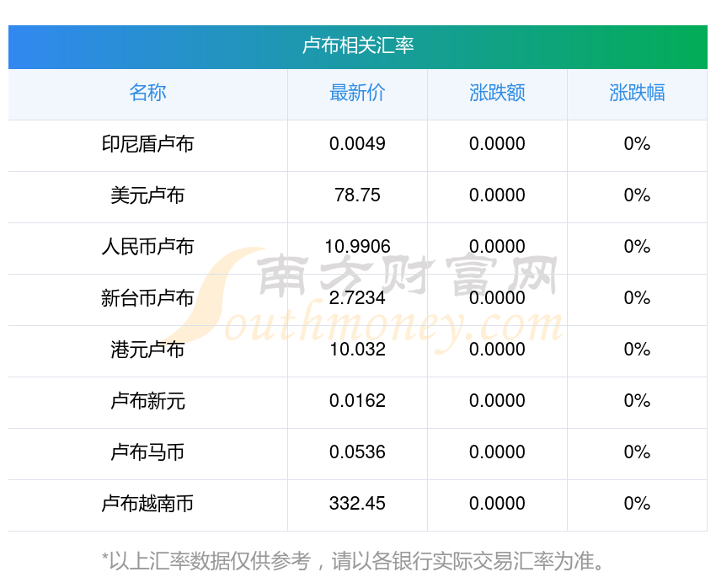
Task: Select the 0.0162 latest price value
Action: coord(357,401)
